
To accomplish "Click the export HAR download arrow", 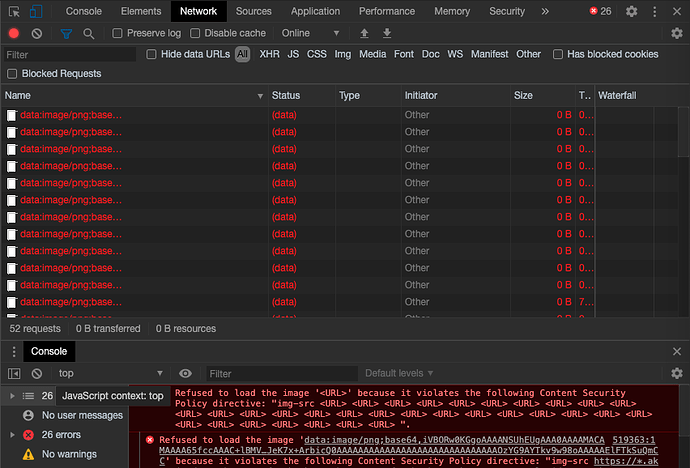I will pyautogui.click(x=387, y=33).
